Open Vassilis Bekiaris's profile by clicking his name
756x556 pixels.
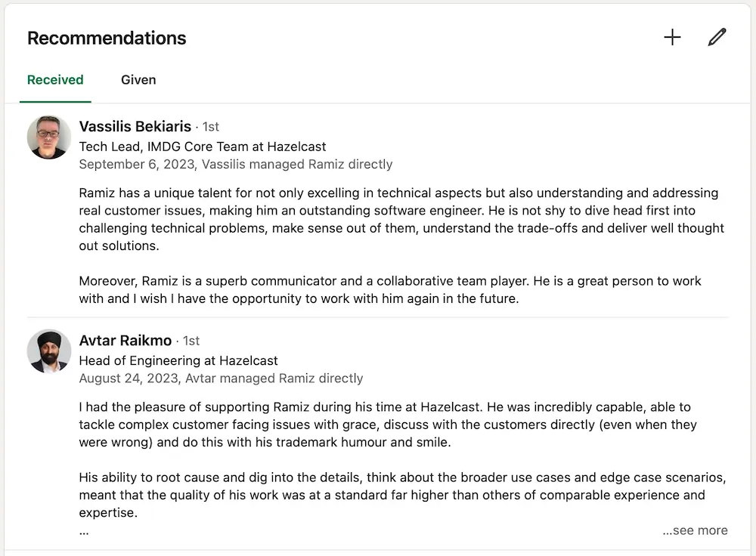tap(135, 126)
